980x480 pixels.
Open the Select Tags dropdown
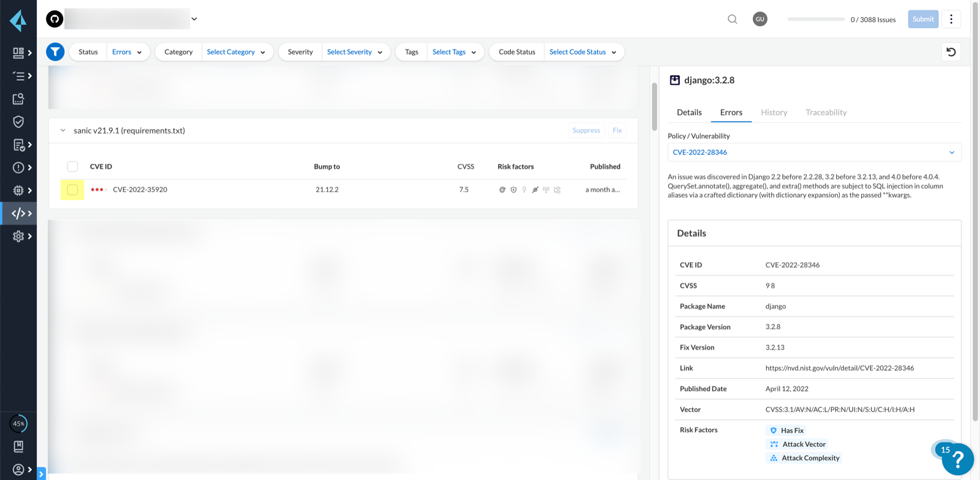pyautogui.click(x=454, y=52)
